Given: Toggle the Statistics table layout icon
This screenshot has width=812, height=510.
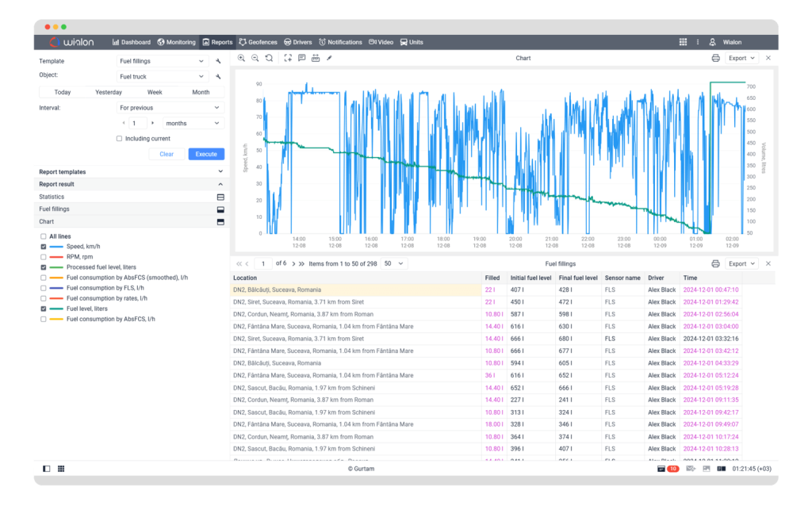Looking at the screenshot, I should pos(220,197).
